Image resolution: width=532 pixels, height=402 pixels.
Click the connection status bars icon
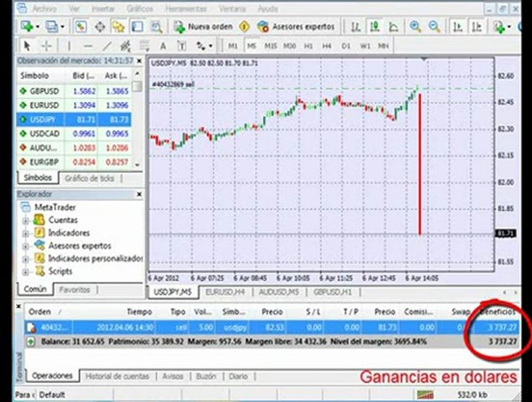coord(425,395)
